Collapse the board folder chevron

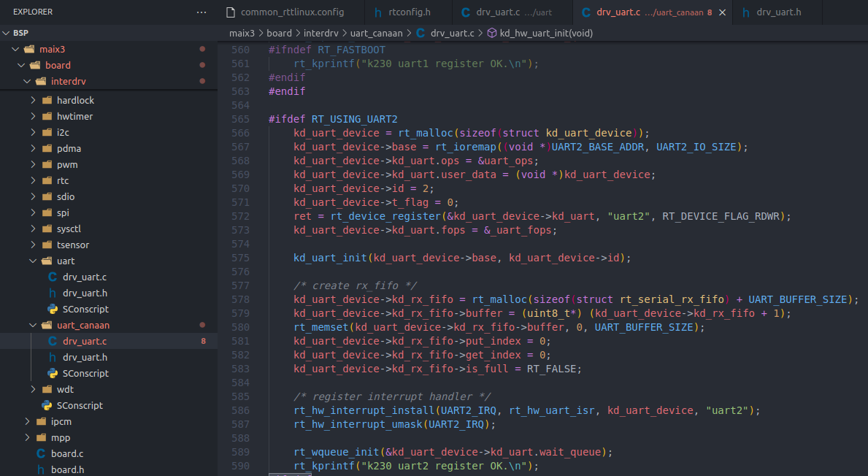pyautogui.click(x=21, y=65)
